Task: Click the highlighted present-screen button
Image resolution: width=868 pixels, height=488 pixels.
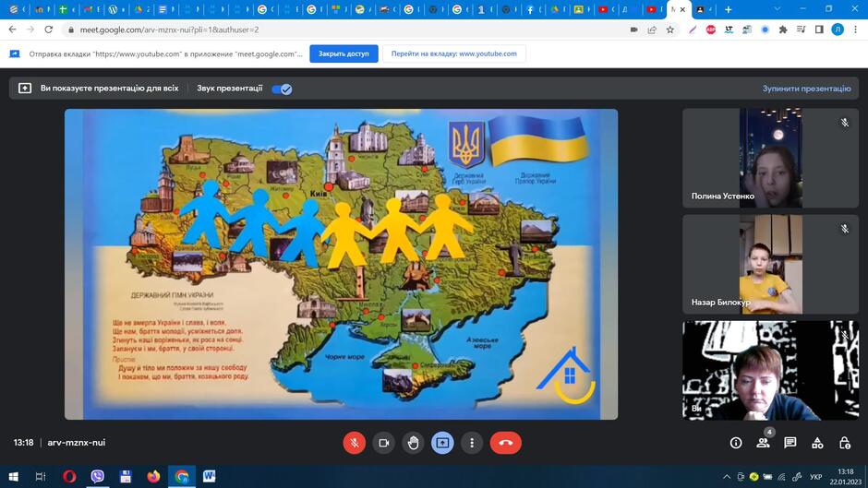Action: coord(442,443)
